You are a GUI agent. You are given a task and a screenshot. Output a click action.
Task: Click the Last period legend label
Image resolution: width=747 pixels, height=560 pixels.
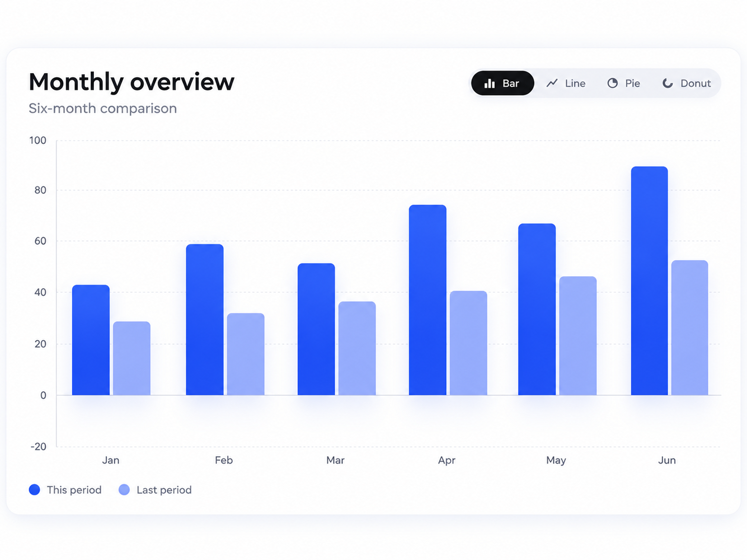coord(164,490)
